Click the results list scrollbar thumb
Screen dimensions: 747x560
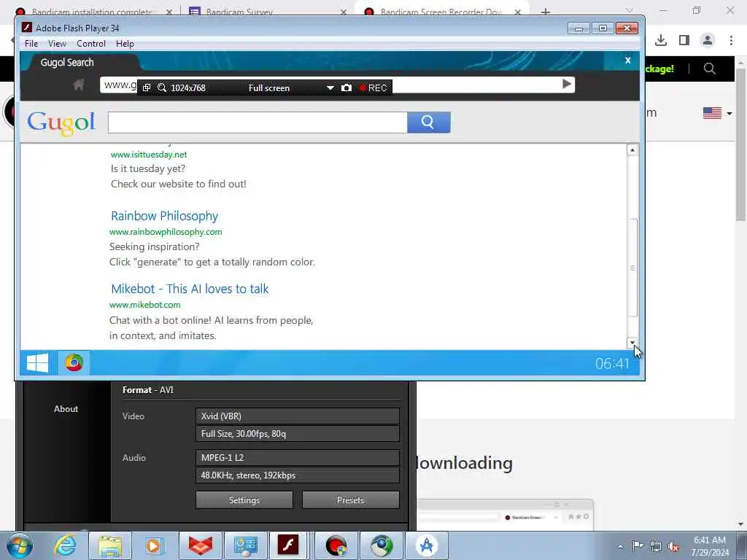point(632,268)
